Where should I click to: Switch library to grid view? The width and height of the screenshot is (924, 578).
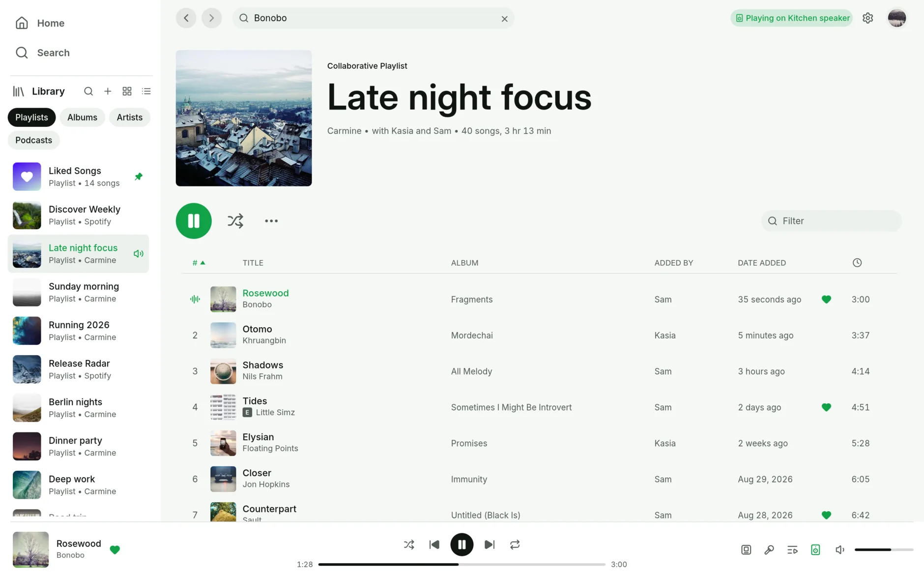(x=127, y=91)
